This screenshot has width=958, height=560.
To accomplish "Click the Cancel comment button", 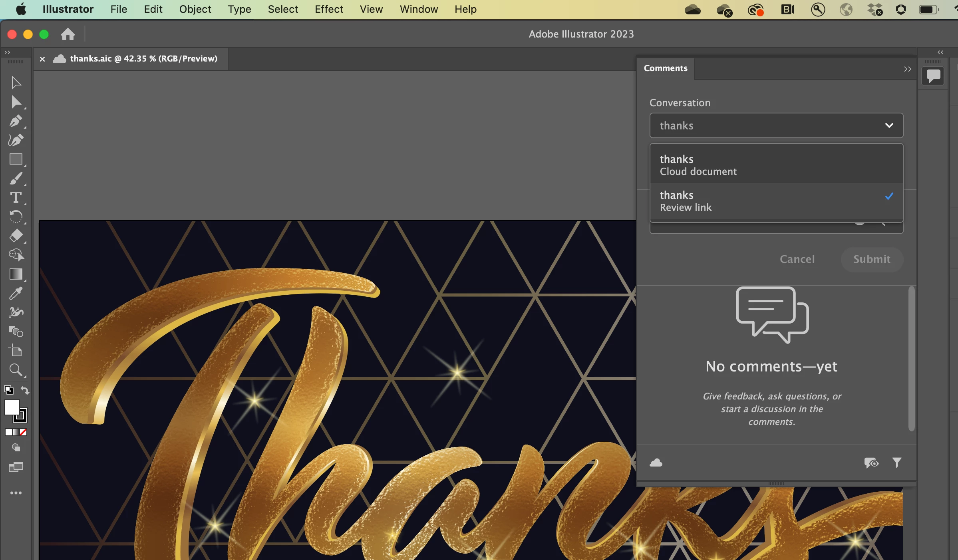I will (x=797, y=259).
